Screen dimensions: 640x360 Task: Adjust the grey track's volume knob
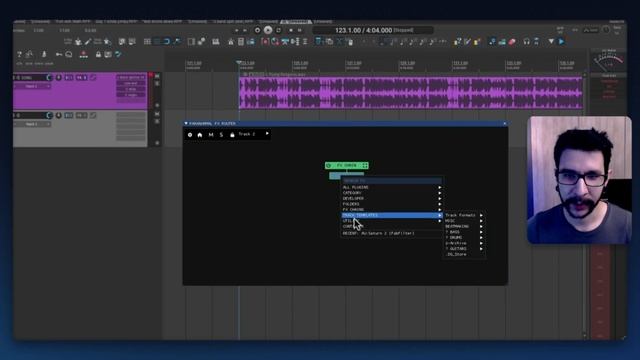[x=49, y=116]
